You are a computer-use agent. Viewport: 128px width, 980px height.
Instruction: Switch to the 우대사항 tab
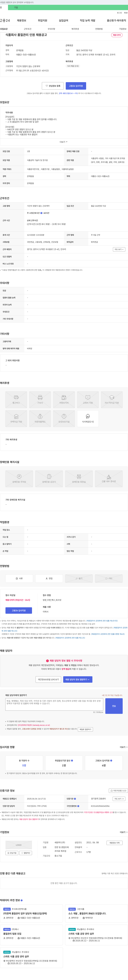(x=51, y=29)
